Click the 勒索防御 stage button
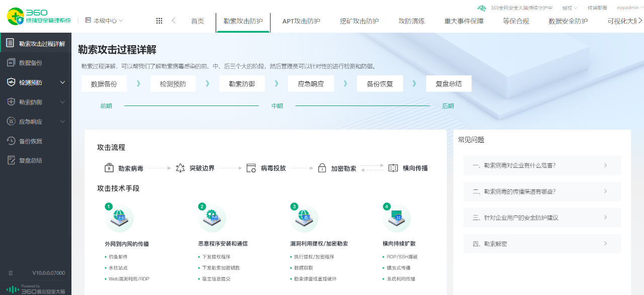Viewport: 644px width, 295px height. pos(242,84)
